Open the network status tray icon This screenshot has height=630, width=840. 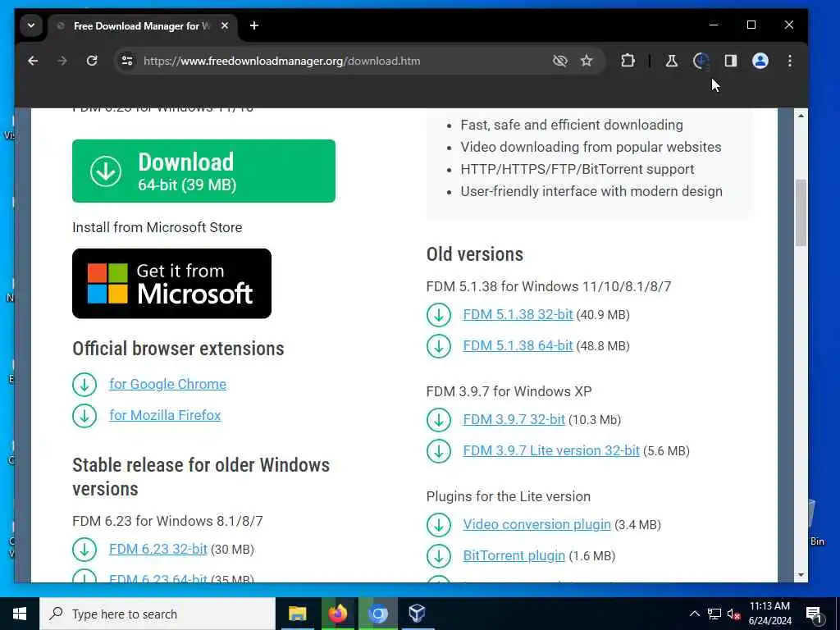point(714,614)
